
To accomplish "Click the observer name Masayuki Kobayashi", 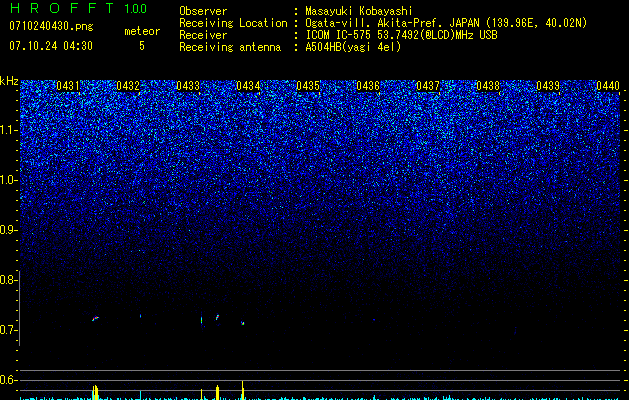I will tap(359, 11).
